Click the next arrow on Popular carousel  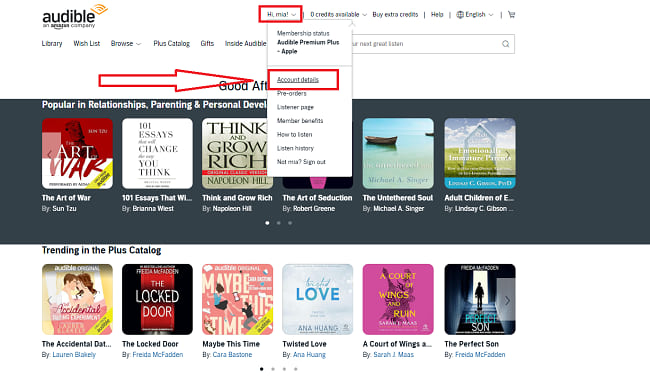point(507,155)
